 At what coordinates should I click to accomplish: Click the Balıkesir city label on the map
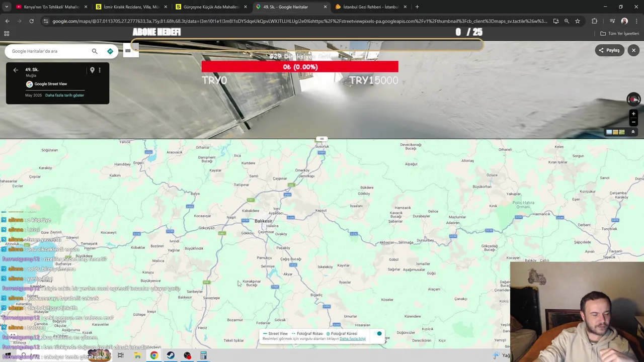coord(263,221)
